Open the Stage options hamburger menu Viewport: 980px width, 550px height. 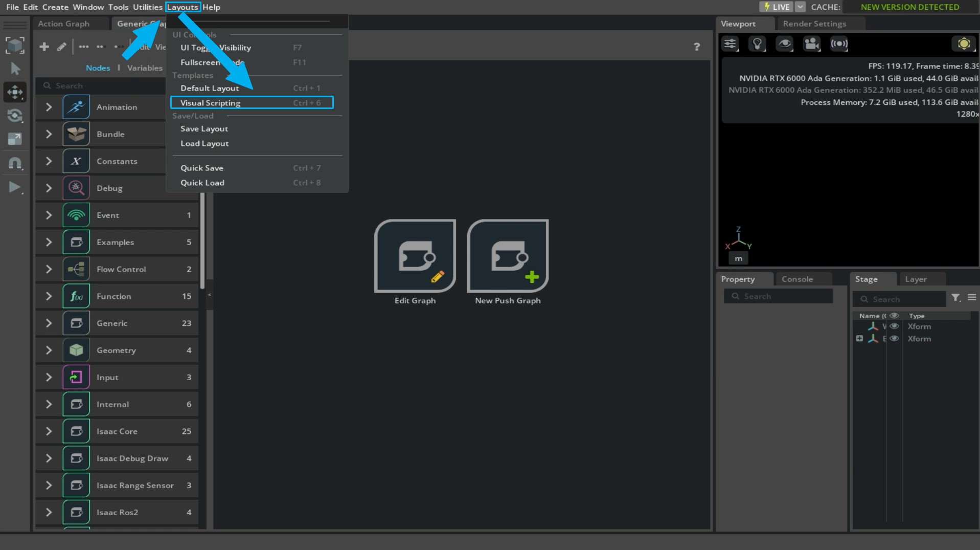pos(972,297)
